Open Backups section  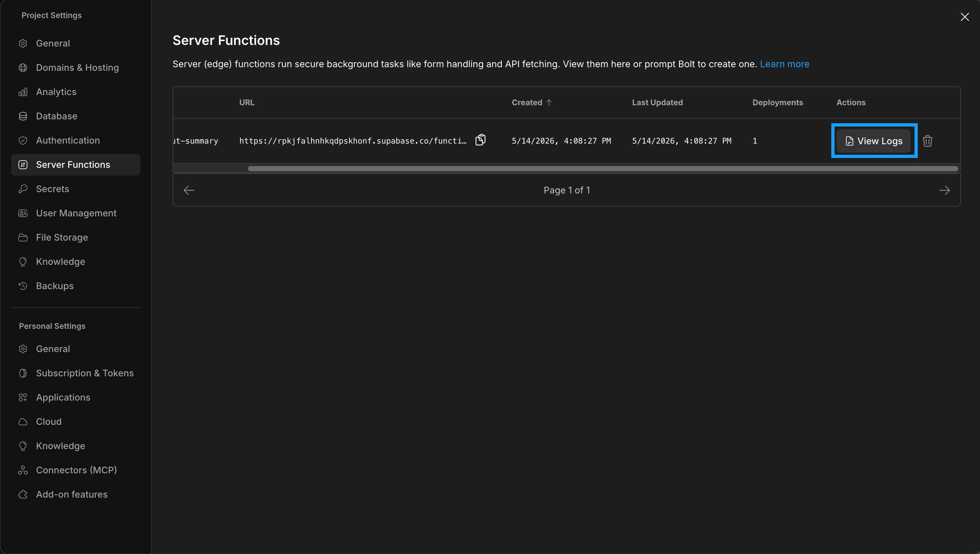click(76, 286)
